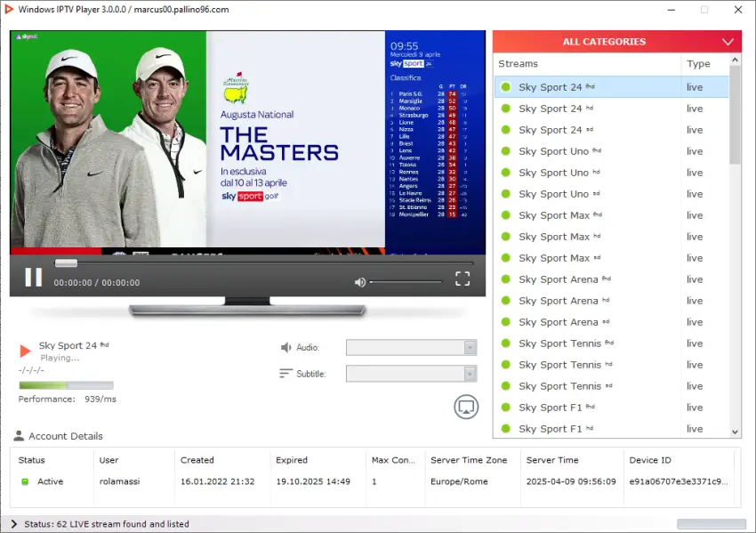Viewport: 756px width, 533px height.
Task: Click the Status column header in Account Details
Action: (32, 460)
